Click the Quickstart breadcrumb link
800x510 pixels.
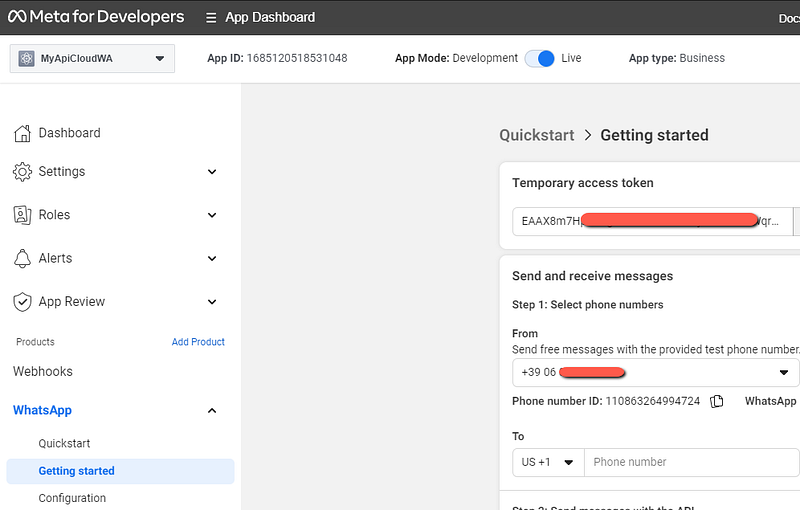click(x=537, y=135)
